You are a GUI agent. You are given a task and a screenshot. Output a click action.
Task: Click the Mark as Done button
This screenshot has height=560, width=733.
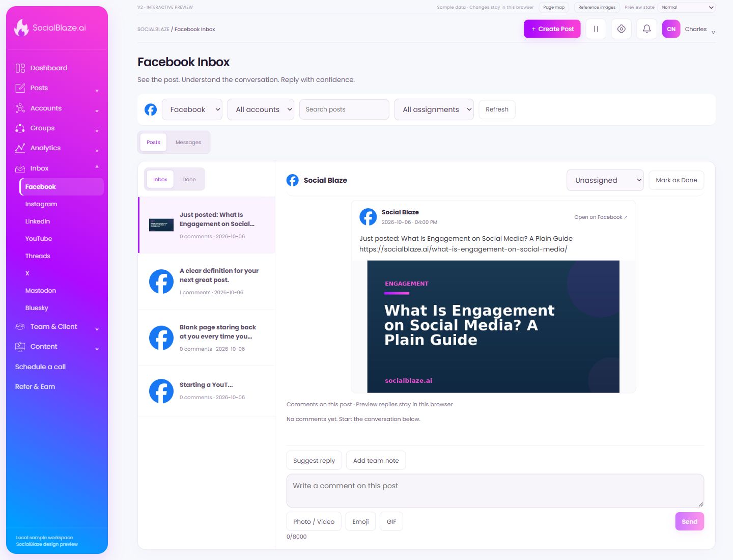pos(676,180)
